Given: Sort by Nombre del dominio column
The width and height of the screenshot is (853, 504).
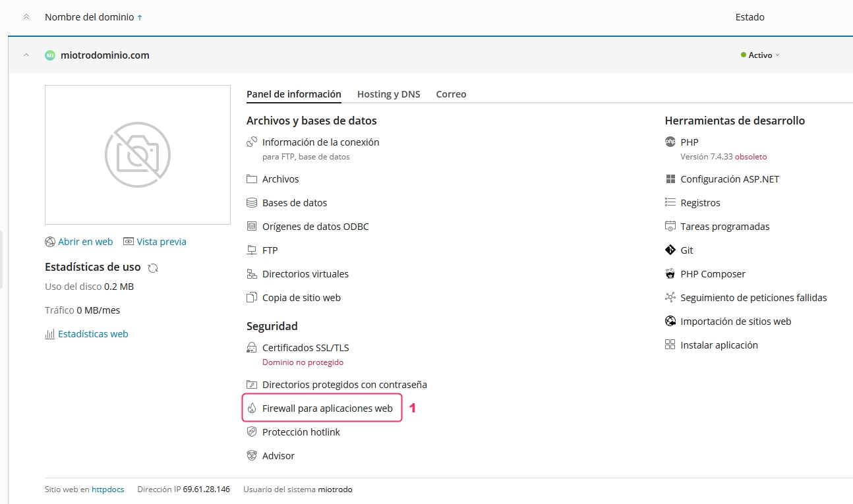Looking at the screenshot, I should pos(89,17).
